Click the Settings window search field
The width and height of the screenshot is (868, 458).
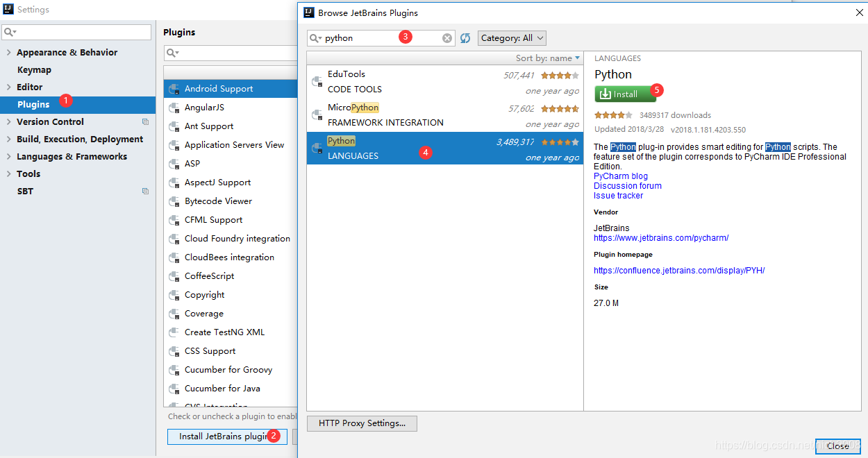pos(76,32)
